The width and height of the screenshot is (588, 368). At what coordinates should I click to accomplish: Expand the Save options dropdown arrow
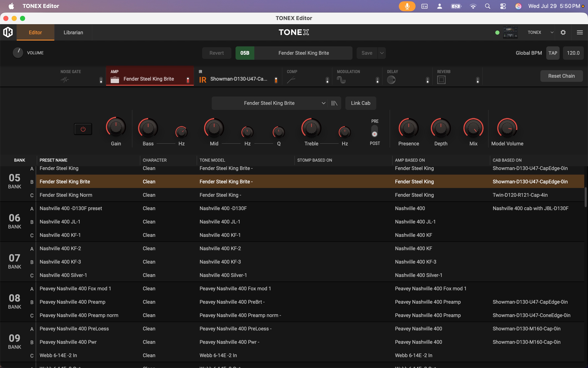tap(382, 53)
